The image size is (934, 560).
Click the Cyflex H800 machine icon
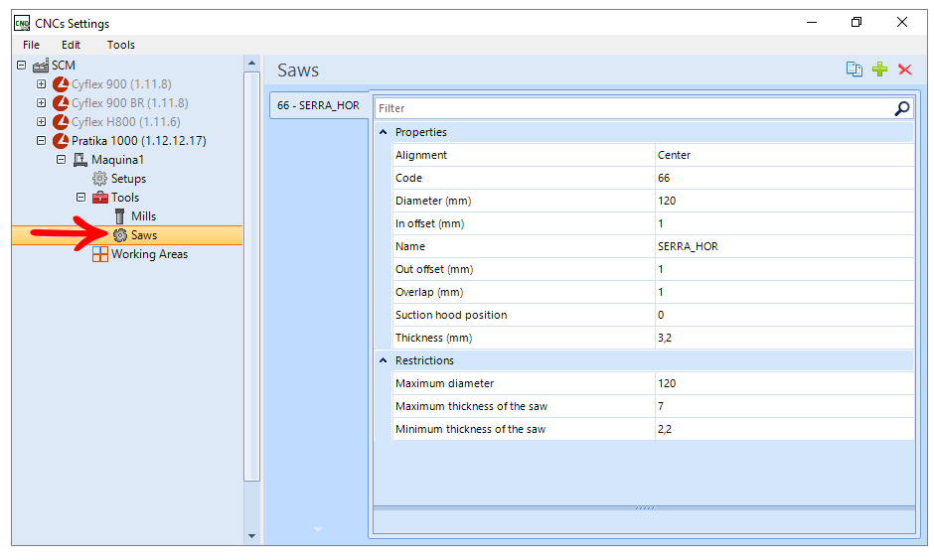61,122
